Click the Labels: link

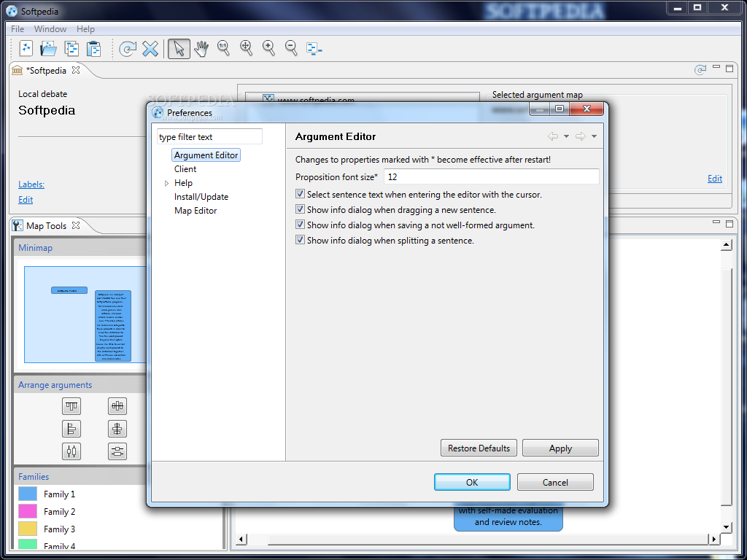click(x=31, y=184)
